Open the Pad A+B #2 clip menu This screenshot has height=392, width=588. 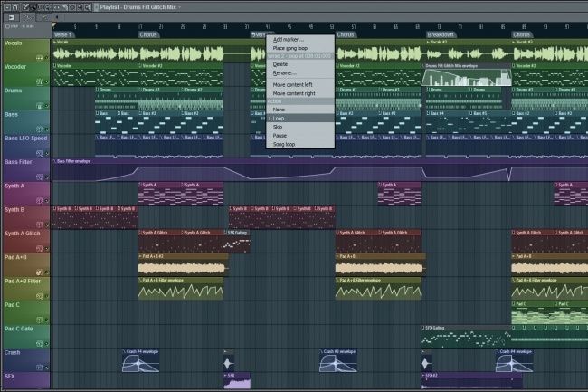(140, 256)
